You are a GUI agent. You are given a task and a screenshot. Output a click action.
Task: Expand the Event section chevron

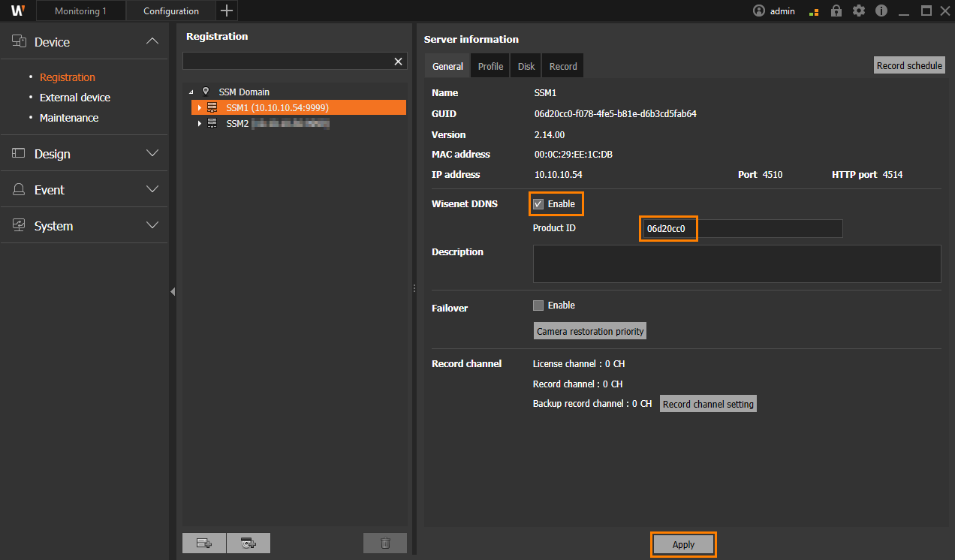152,189
